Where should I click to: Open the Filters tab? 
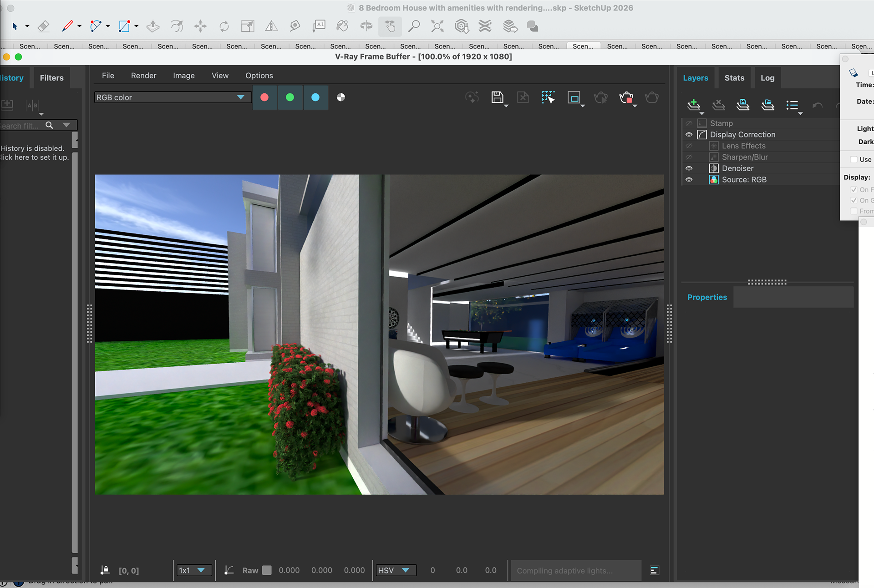click(x=51, y=78)
